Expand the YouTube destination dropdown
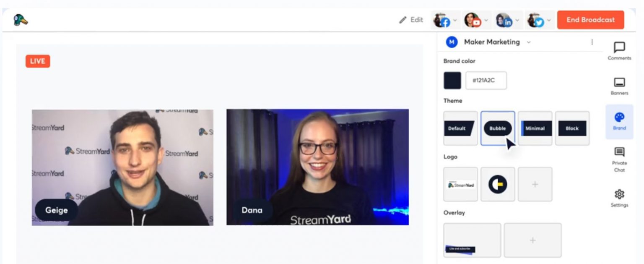The width and height of the screenshot is (644, 264). pyautogui.click(x=486, y=20)
